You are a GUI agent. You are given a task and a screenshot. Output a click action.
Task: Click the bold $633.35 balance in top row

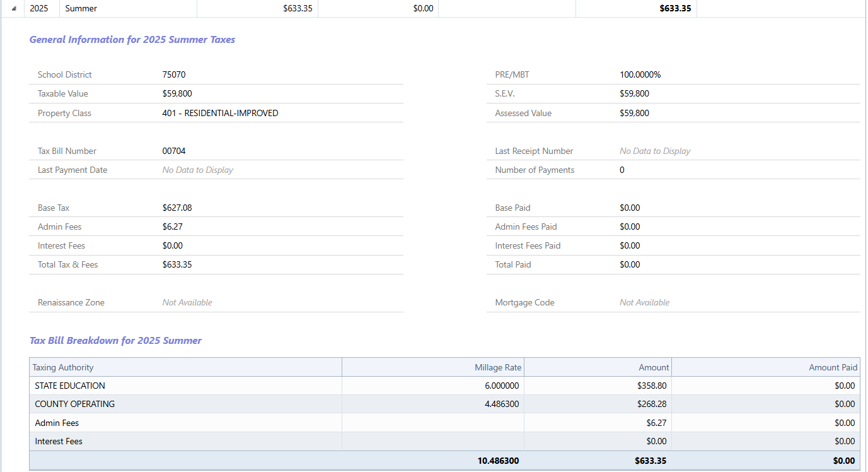675,9
